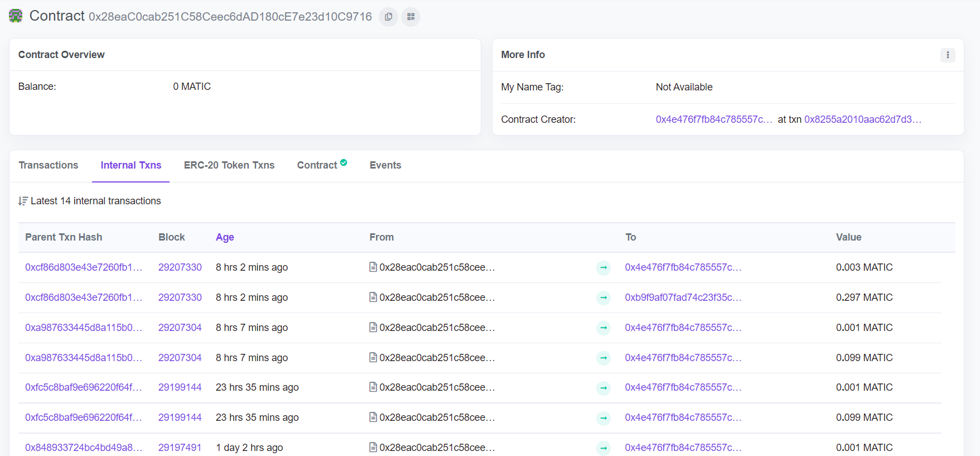
Task: Open the verified Contract tab
Action: pyautogui.click(x=322, y=165)
